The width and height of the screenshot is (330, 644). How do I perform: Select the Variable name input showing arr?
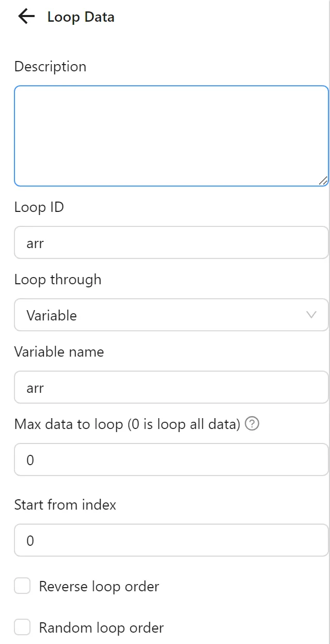click(x=170, y=387)
